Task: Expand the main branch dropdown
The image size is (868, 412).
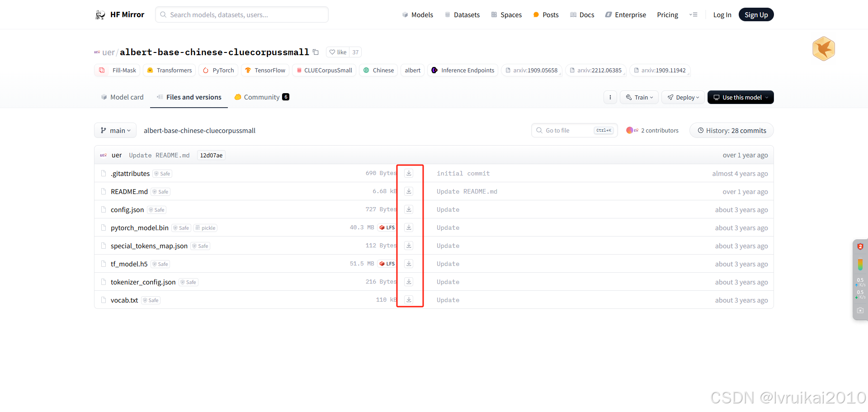Action: click(115, 130)
